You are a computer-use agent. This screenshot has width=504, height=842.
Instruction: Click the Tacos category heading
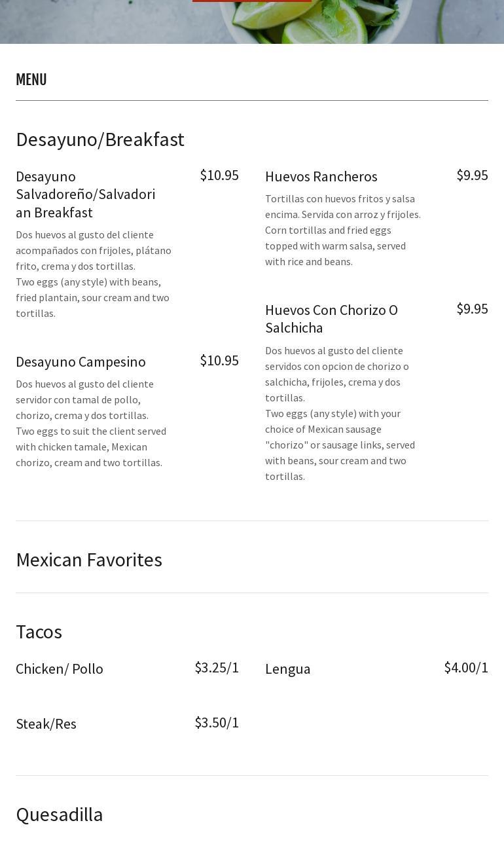[39, 632]
